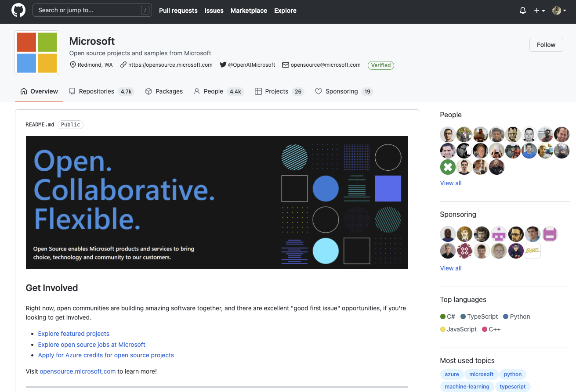The width and height of the screenshot is (576, 392).
Task: Select C++ in Top languages
Action: [492, 329]
